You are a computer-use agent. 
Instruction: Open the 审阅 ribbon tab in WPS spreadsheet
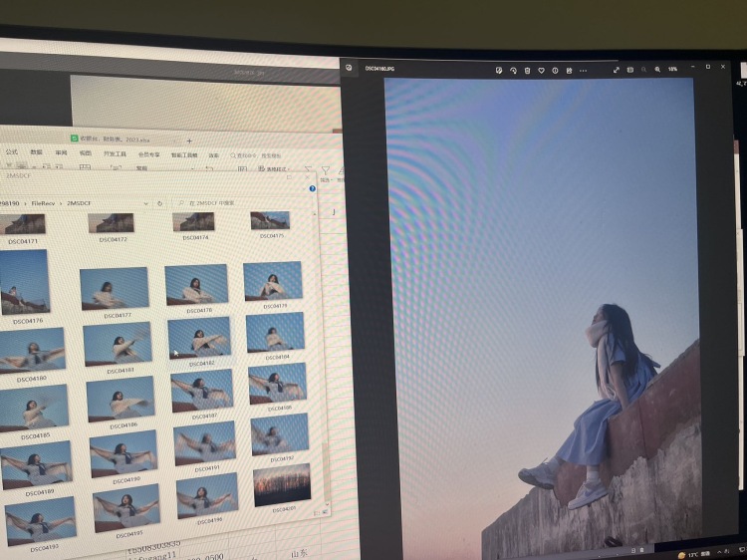pos(61,153)
